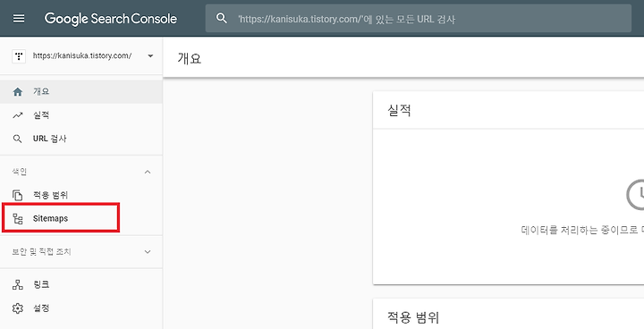The width and height of the screenshot is (644, 329).
Task: Click the sitemap tree icon
Action: pyautogui.click(x=18, y=218)
